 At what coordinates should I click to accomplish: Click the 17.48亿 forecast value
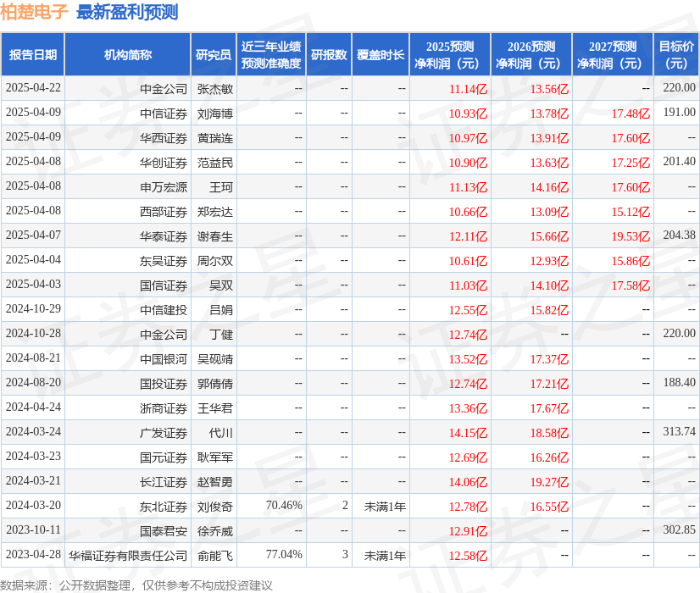pos(631,114)
